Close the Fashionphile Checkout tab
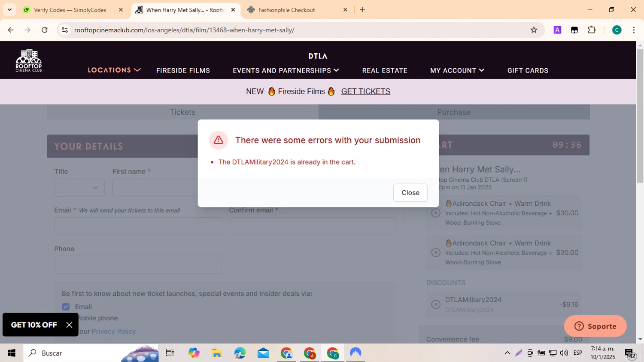 [x=345, y=10]
